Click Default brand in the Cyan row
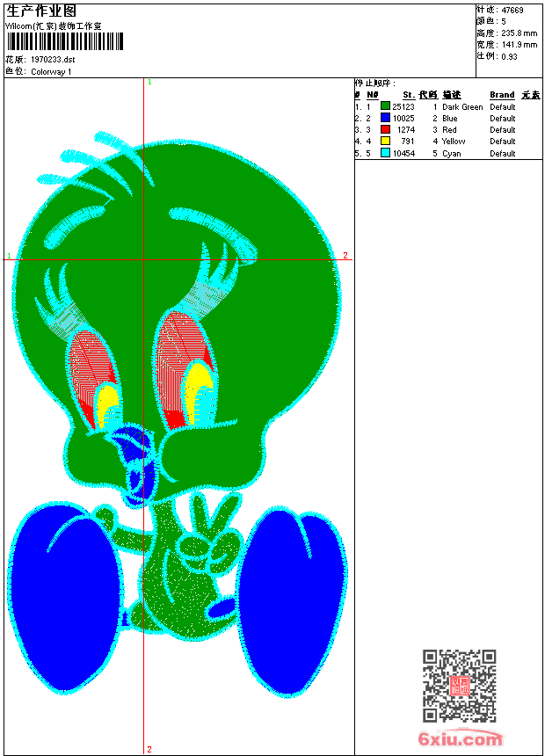The width and height of the screenshot is (545, 756). click(502, 154)
